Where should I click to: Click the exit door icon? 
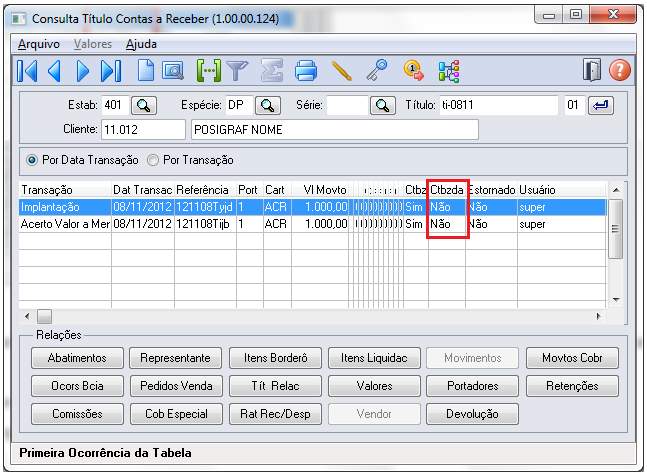click(592, 70)
